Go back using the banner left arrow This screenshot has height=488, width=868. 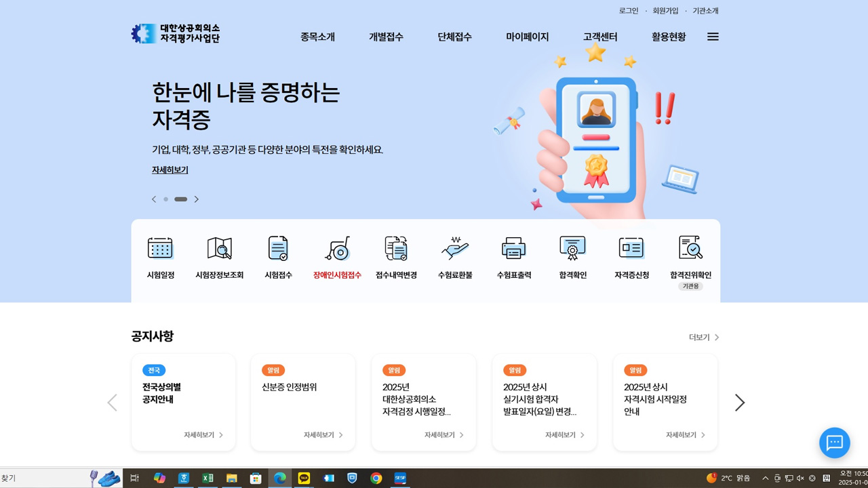(153, 199)
